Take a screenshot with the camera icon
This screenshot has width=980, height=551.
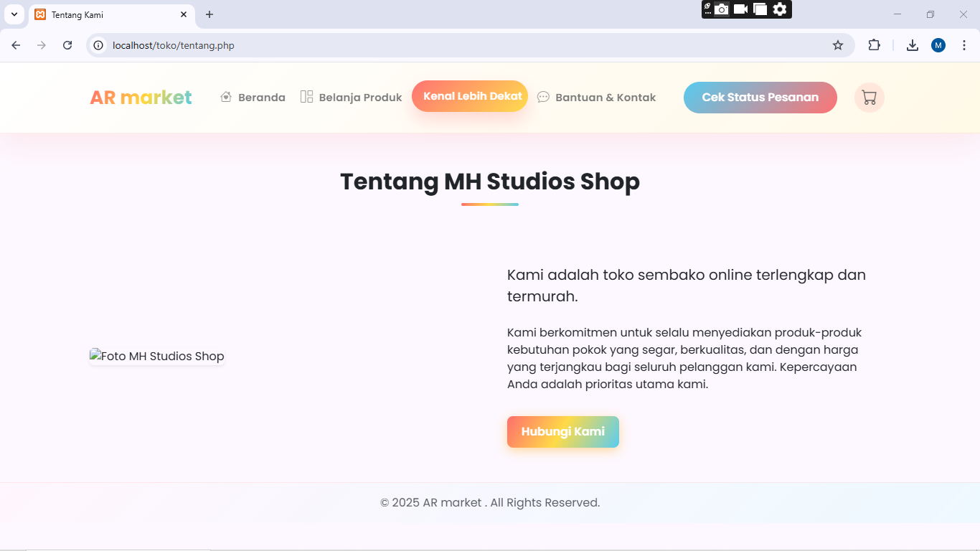pyautogui.click(x=722, y=9)
